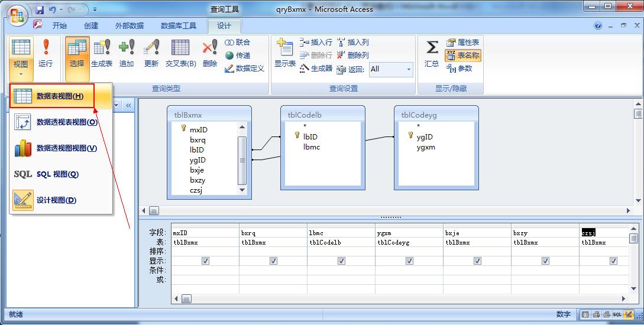This screenshot has height=325, width=644.
Task: Uncheck Show box for lbmc column
Action: point(341,261)
